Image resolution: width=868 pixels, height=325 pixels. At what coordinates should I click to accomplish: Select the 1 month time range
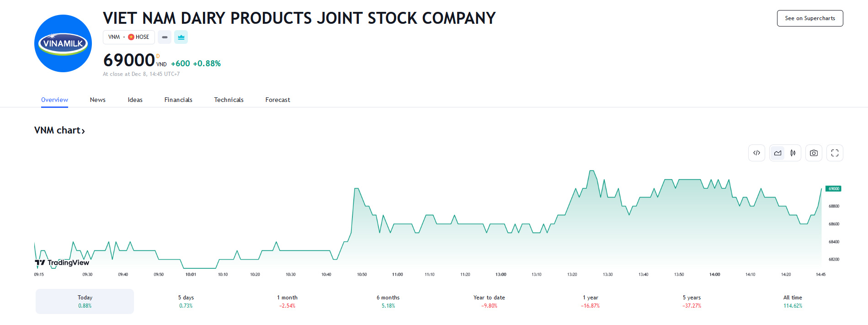[287, 301]
